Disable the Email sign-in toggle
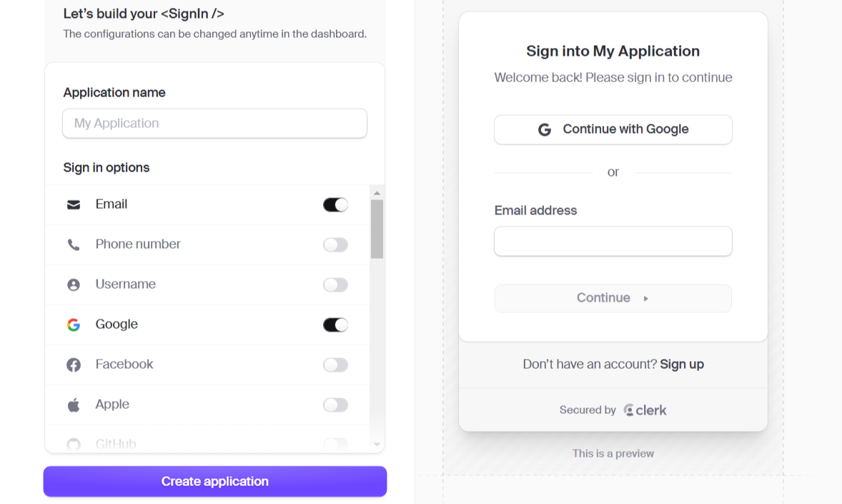This screenshot has height=504, width=842. click(335, 205)
